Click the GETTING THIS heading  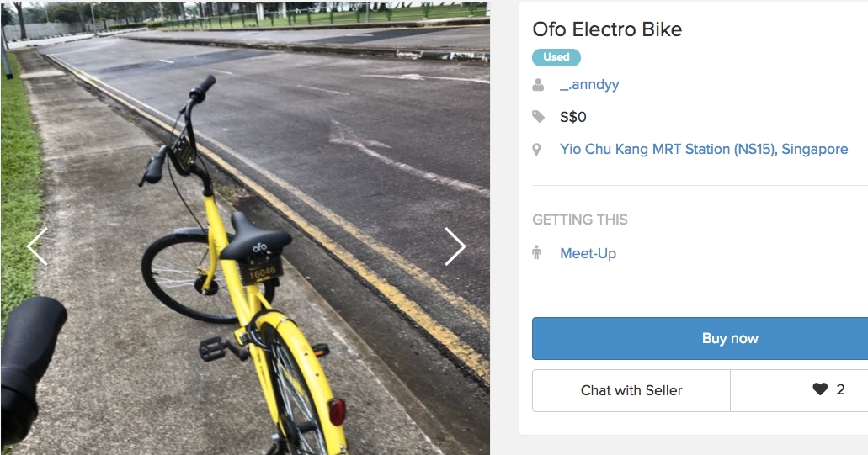coord(580,220)
